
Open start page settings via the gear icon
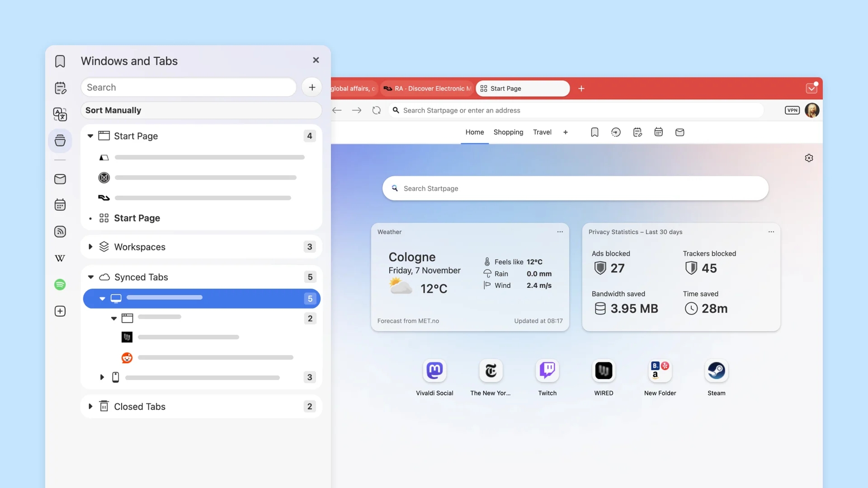(x=809, y=158)
